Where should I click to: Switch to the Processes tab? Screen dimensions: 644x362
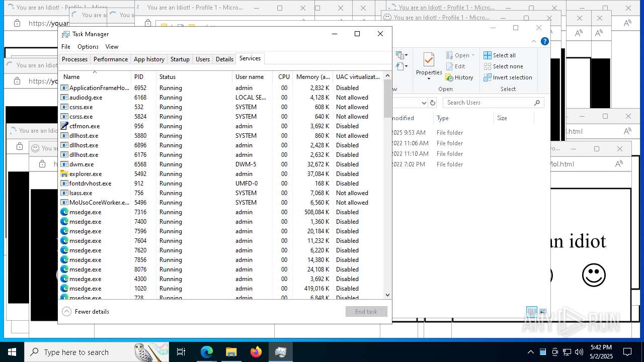tap(74, 59)
